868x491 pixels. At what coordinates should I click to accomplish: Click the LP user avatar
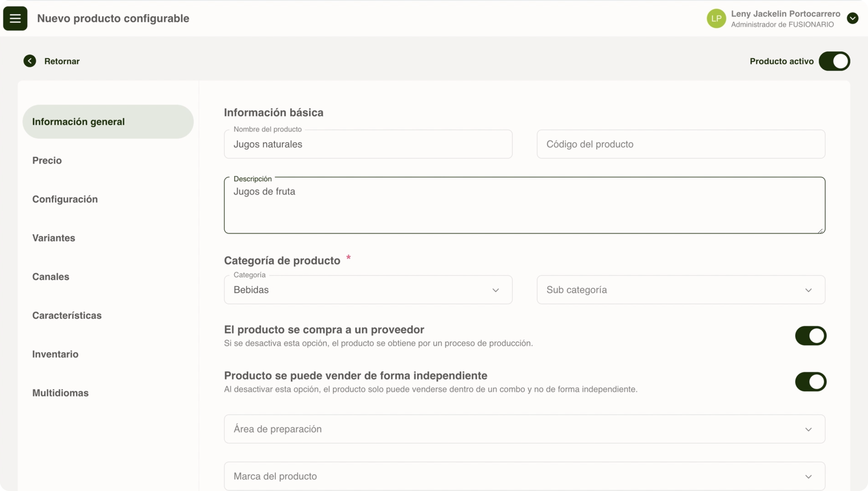point(716,19)
